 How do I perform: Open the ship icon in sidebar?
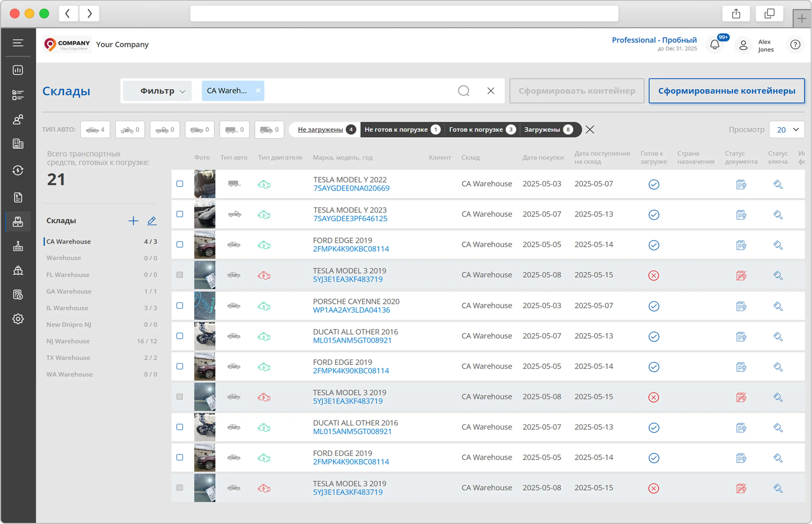pyautogui.click(x=18, y=271)
